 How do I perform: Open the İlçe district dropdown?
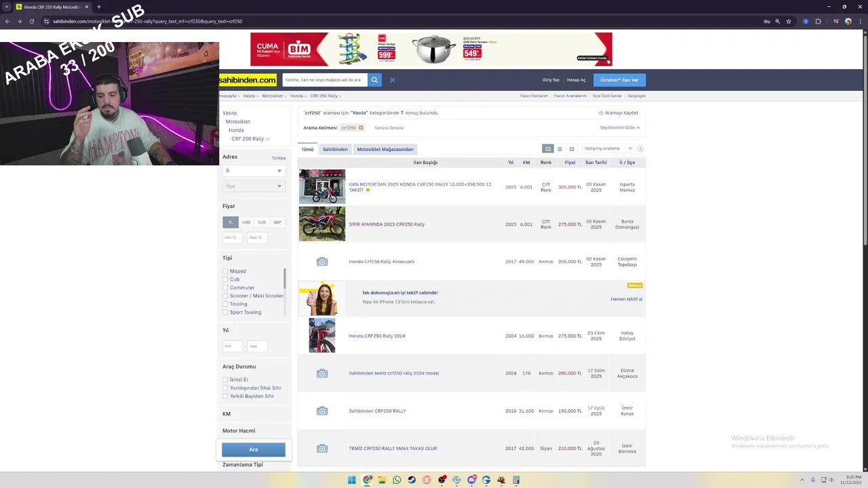254,186
